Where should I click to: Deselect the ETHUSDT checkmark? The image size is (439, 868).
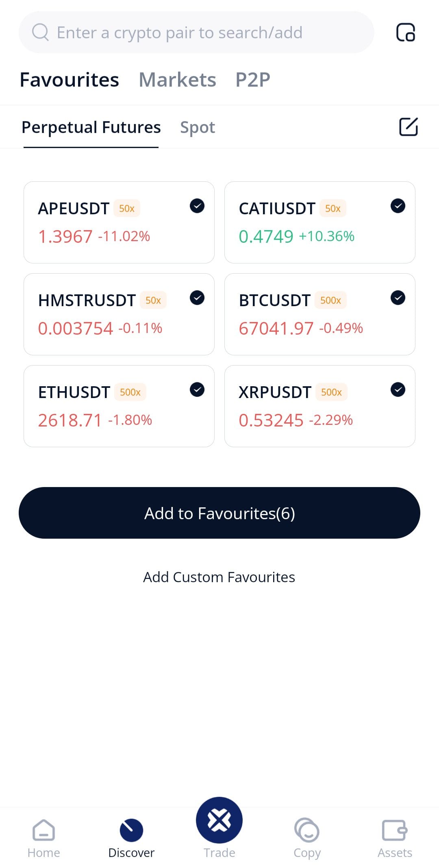197,389
